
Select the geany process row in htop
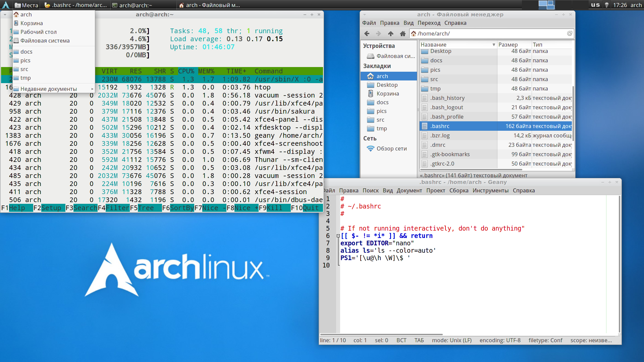(x=162, y=135)
